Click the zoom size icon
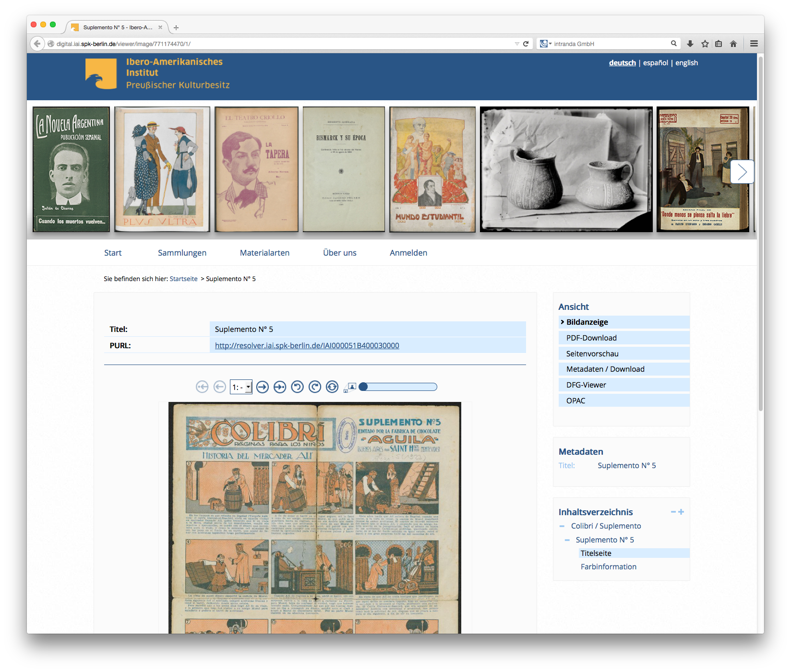The image size is (791, 672). (x=350, y=387)
